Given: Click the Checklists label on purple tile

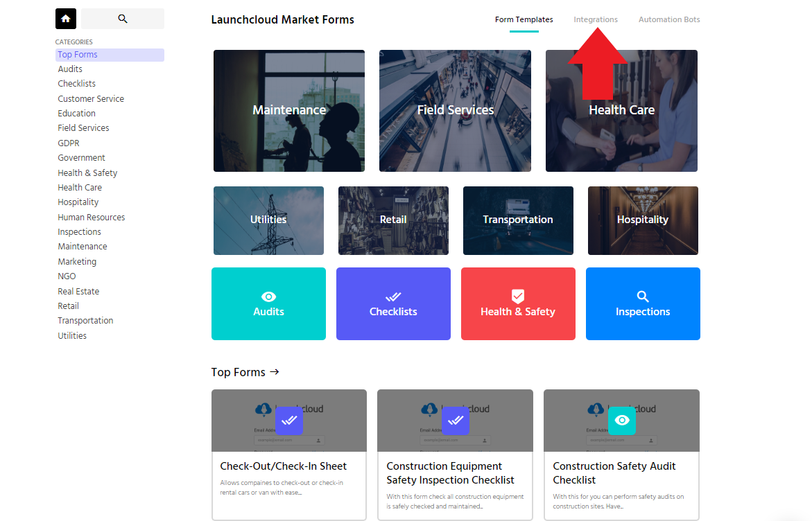Looking at the screenshot, I should pos(393,312).
